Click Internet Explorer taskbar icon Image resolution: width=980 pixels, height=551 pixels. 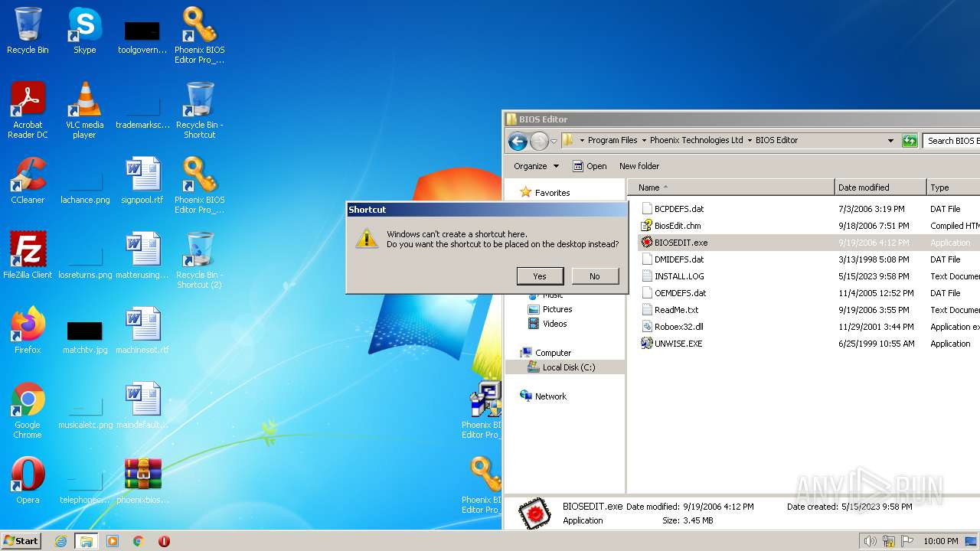[60, 541]
